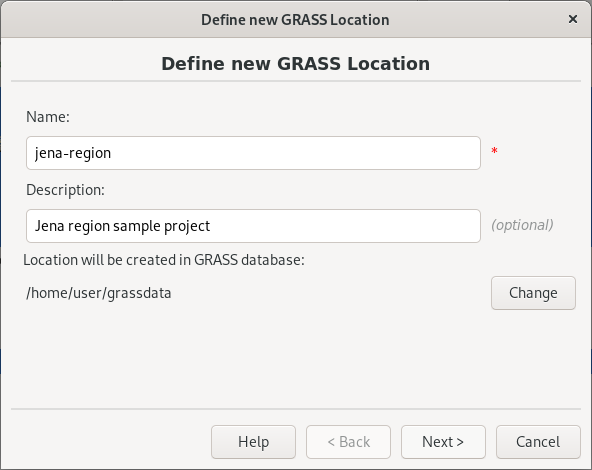Click the word 'Jena' in the Description field
This screenshot has height=470, width=592.
[49, 226]
